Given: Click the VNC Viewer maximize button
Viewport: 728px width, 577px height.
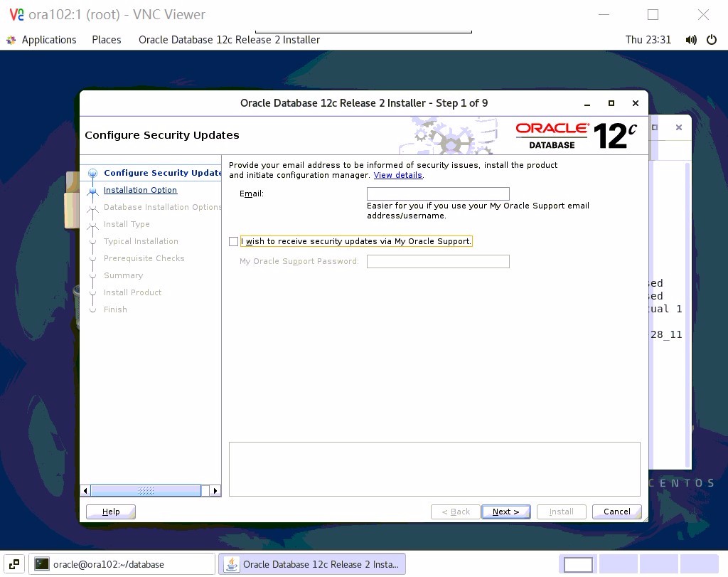Looking at the screenshot, I should [653, 15].
